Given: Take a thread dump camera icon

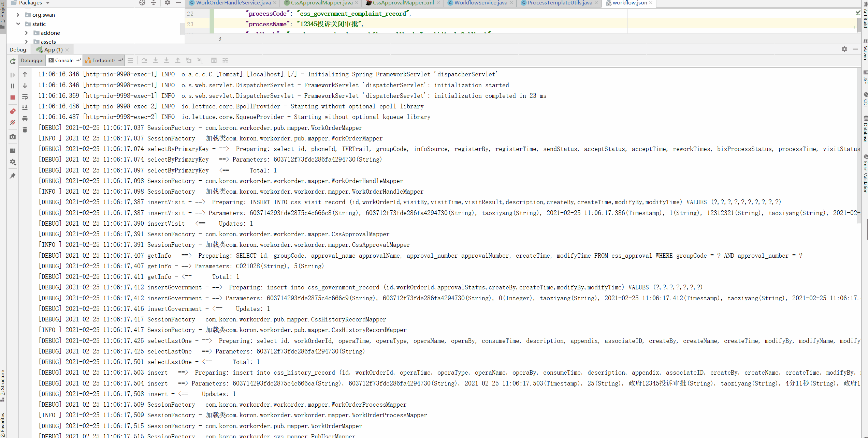Looking at the screenshot, I should pyautogui.click(x=13, y=137).
